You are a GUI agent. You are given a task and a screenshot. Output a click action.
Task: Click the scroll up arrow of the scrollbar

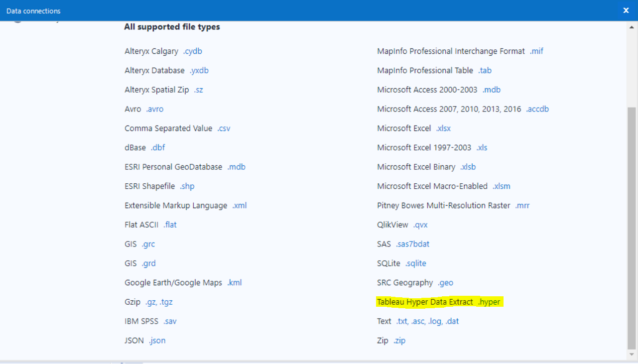pyautogui.click(x=632, y=26)
